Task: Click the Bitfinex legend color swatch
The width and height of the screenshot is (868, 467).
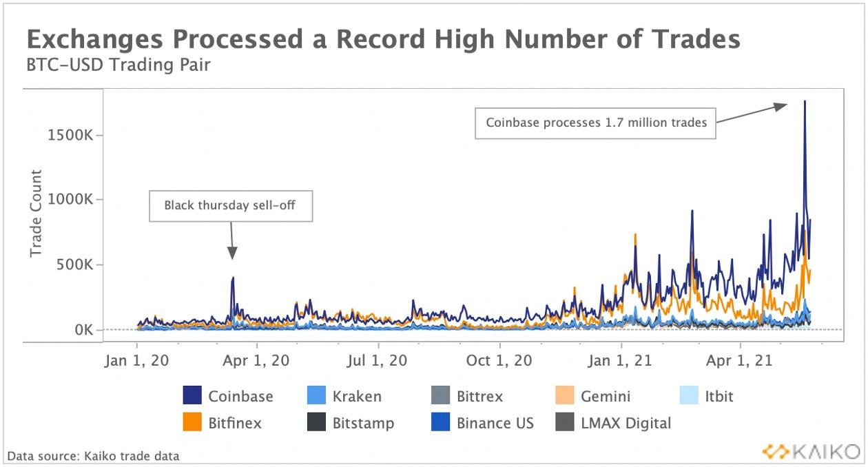Action: pos(192,422)
